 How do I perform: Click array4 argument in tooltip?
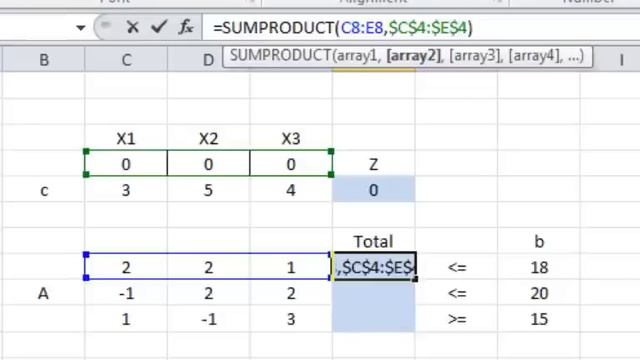click(x=535, y=56)
